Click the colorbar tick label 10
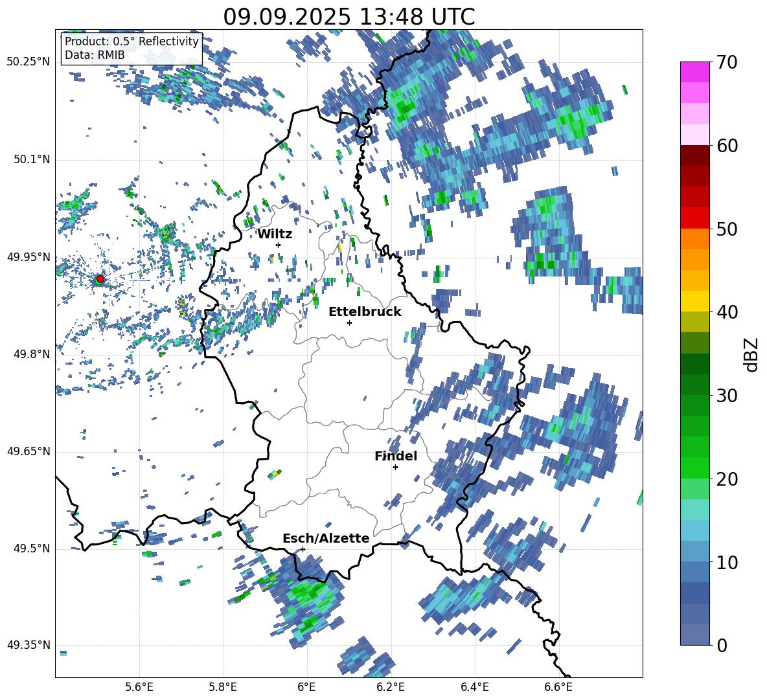The image size is (767, 700). pos(726,562)
